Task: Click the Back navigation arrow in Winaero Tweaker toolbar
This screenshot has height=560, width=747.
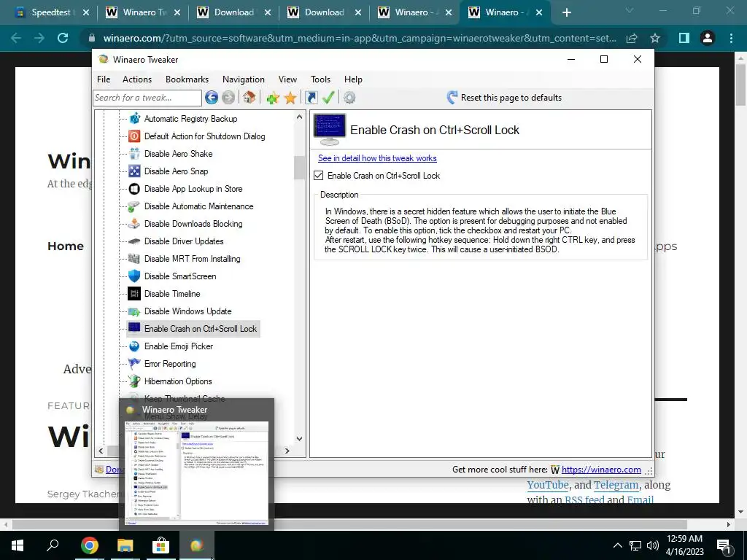Action: pyautogui.click(x=212, y=98)
